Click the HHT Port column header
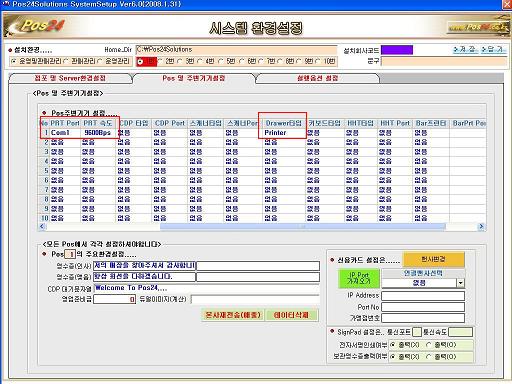Viewport: 512px width, 384px height. click(395, 123)
